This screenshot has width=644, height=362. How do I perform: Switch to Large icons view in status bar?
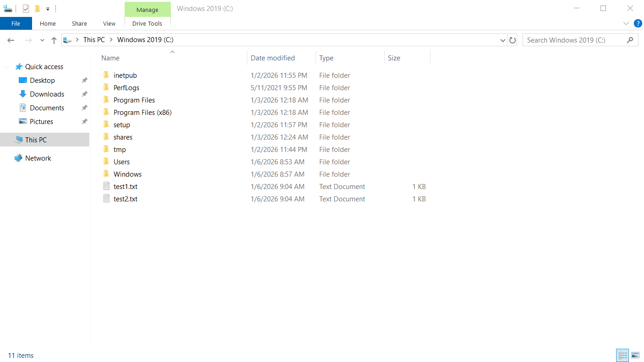pos(635,355)
